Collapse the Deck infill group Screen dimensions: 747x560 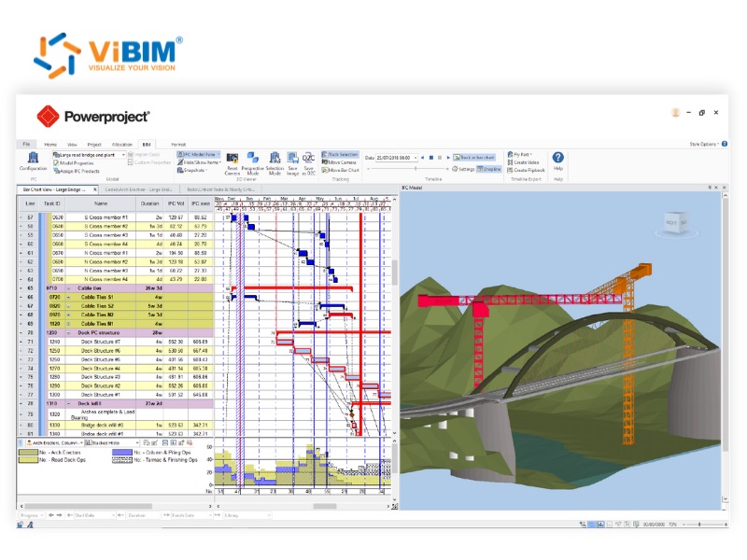[x=68, y=404]
